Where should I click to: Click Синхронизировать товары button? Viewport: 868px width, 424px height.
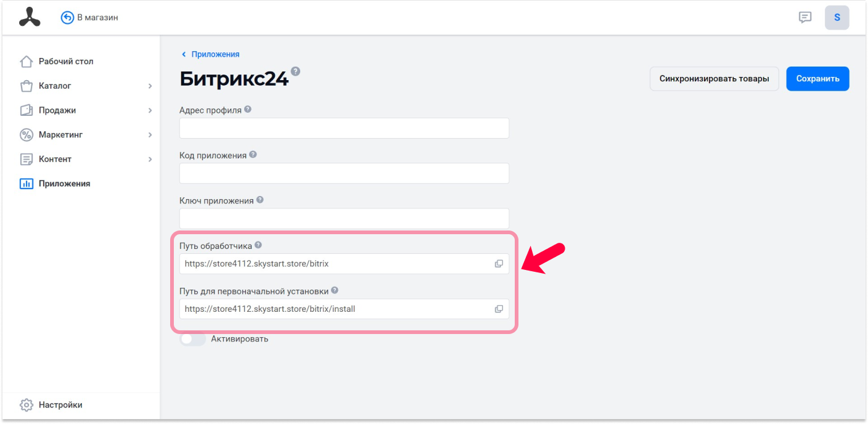click(x=714, y=79)
